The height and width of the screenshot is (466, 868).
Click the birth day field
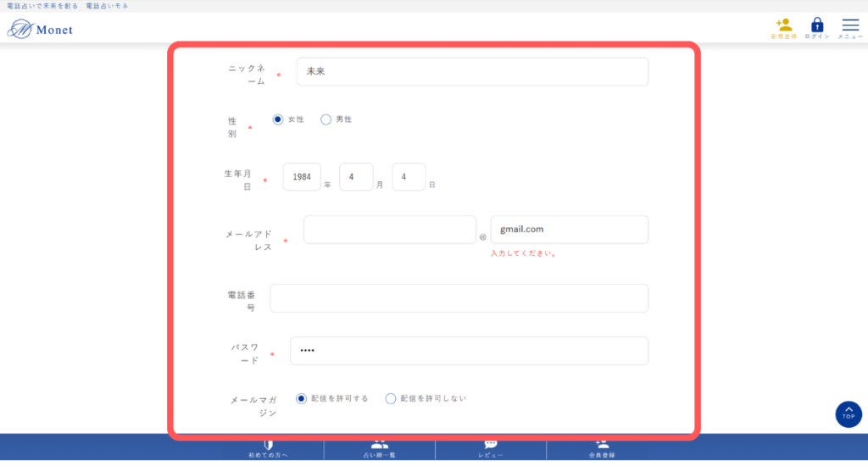pyautogui.click(x=409, y=177)
